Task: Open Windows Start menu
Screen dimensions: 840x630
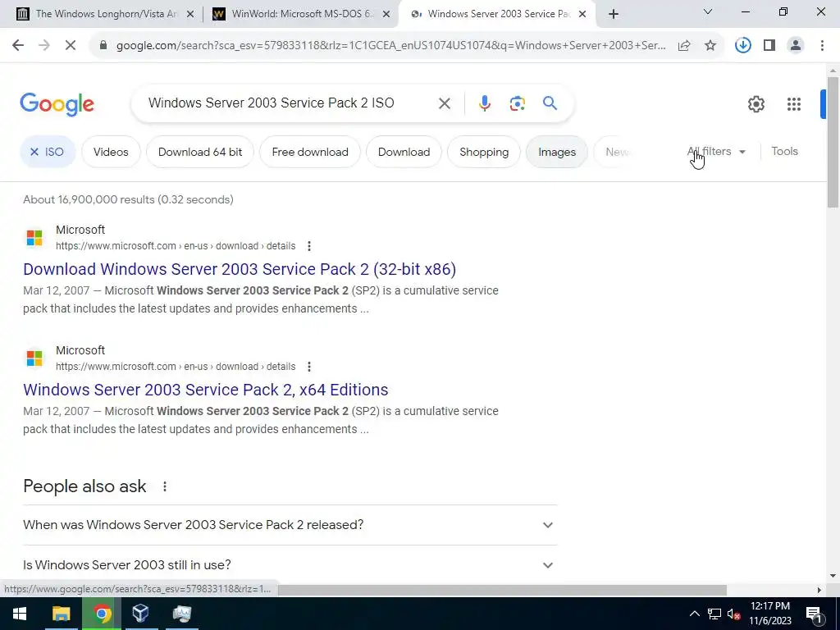Action: coord(20,614)
